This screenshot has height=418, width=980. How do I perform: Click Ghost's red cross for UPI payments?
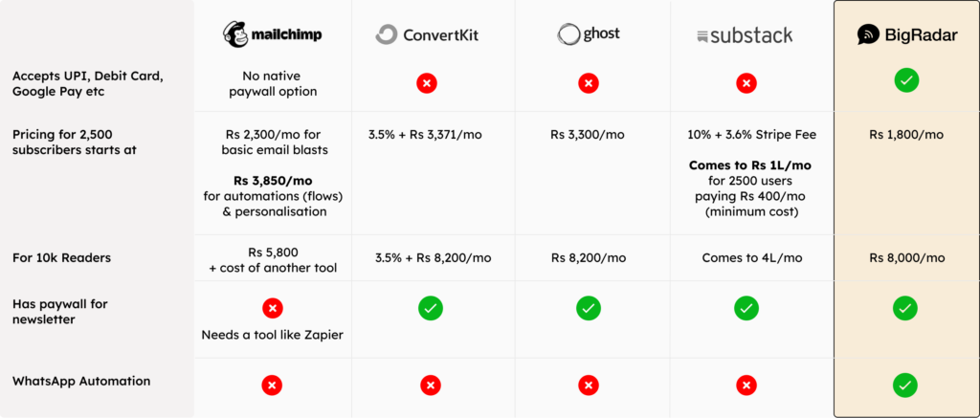tap(589, 83)
